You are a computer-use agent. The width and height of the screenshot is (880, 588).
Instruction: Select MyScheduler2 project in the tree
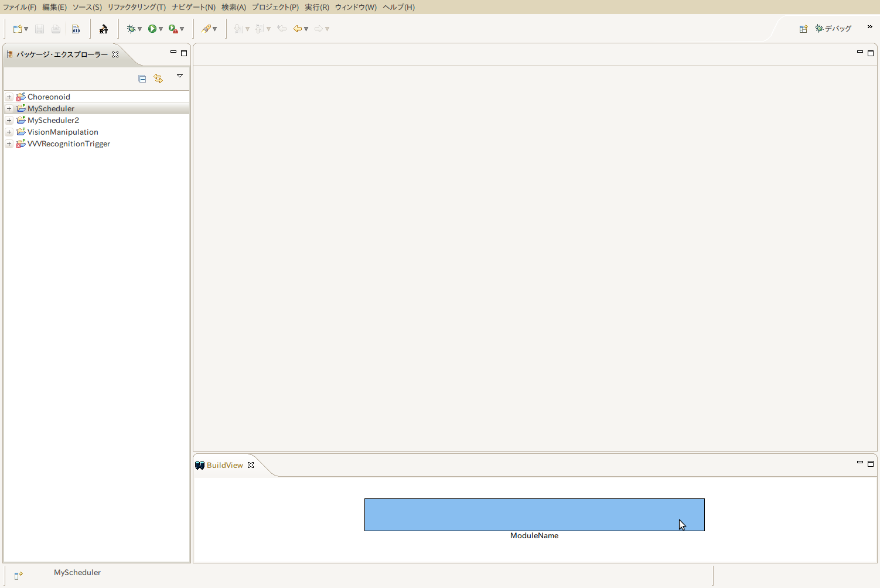click(x=53, y=120)
